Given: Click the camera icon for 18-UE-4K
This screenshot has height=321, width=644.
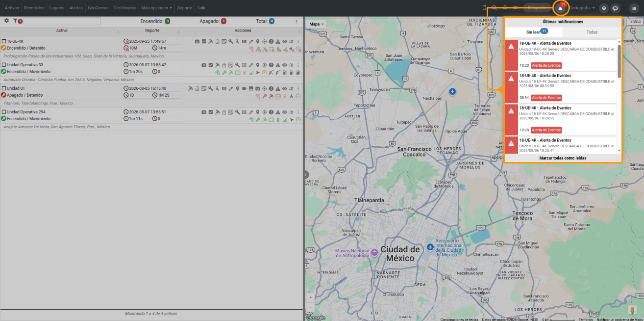Looking at the screenshot, I should (197, 41).
